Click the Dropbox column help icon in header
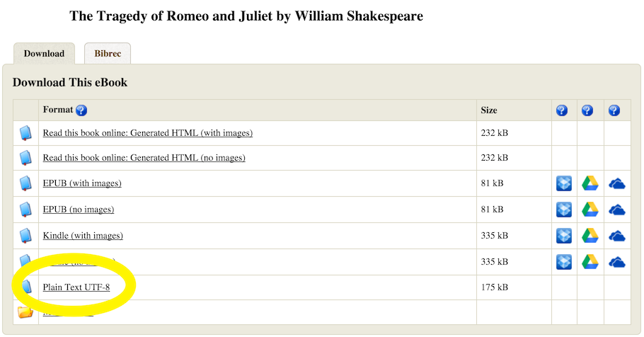644x337 pixels. 562,110
